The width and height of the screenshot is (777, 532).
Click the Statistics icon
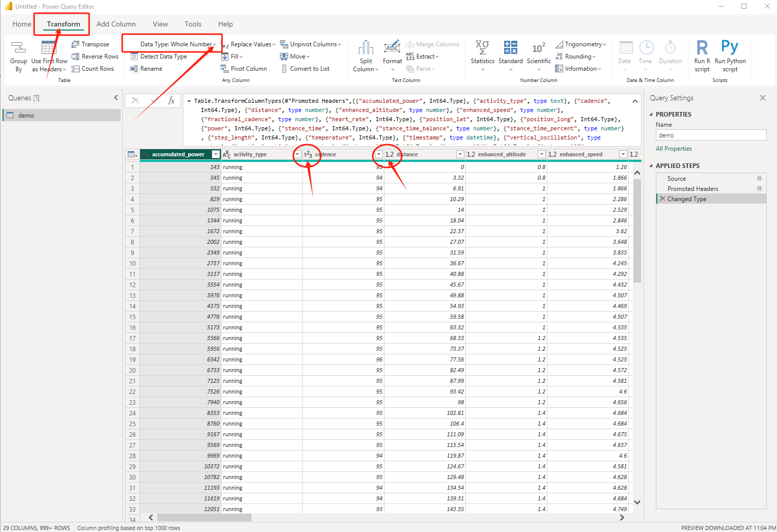point(482,47)
